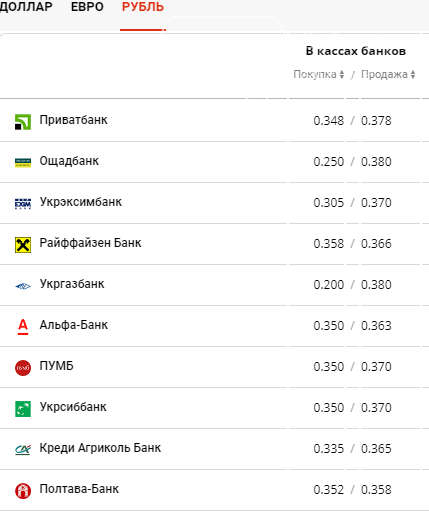Screen dimensions: 429x511
Task: Open the Приватбанк bank link
Action: pos(73,120)
